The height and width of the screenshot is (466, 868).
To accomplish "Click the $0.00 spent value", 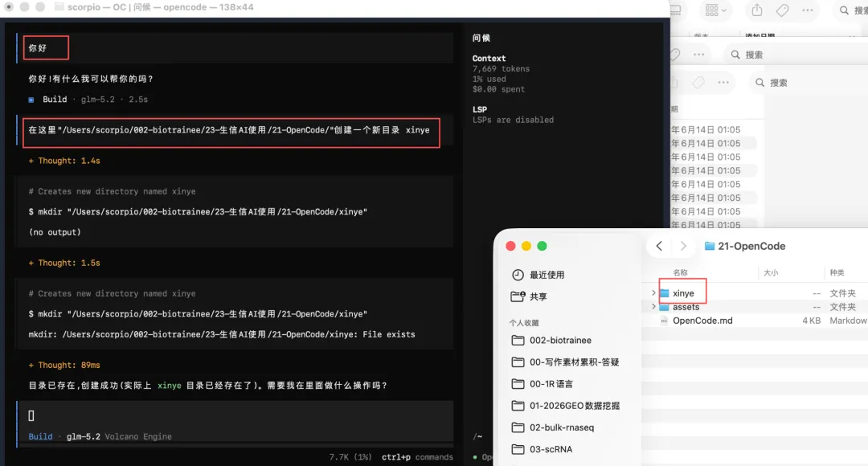I will pos(498,89).
